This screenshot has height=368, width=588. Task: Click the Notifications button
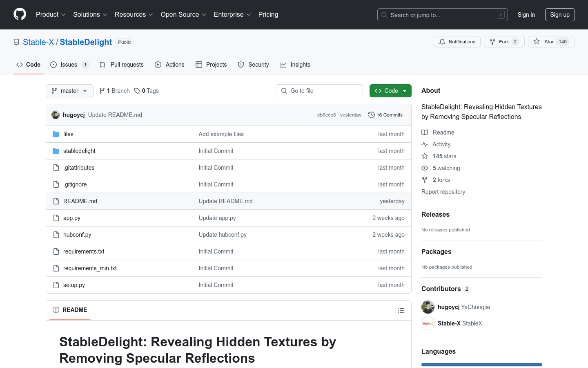click(x=457, y=42)
